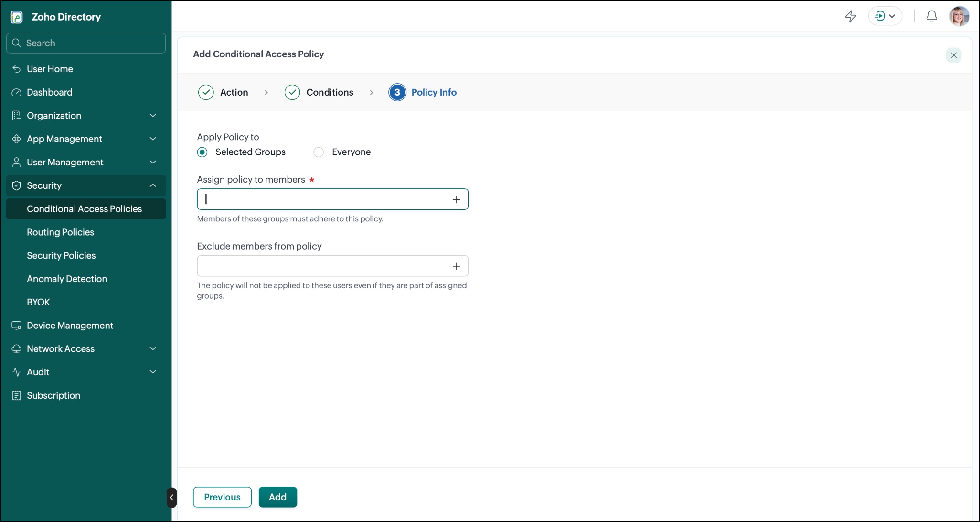The width and height of the screenshot is (980, 522).
Task: Expand the Organization menu
Action: (x=86, y=116)
